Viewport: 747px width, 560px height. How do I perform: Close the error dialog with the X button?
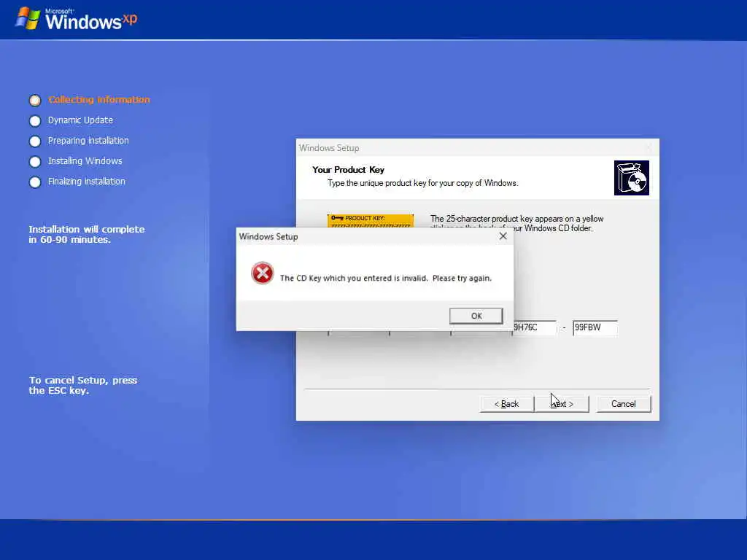pos(503,236)
